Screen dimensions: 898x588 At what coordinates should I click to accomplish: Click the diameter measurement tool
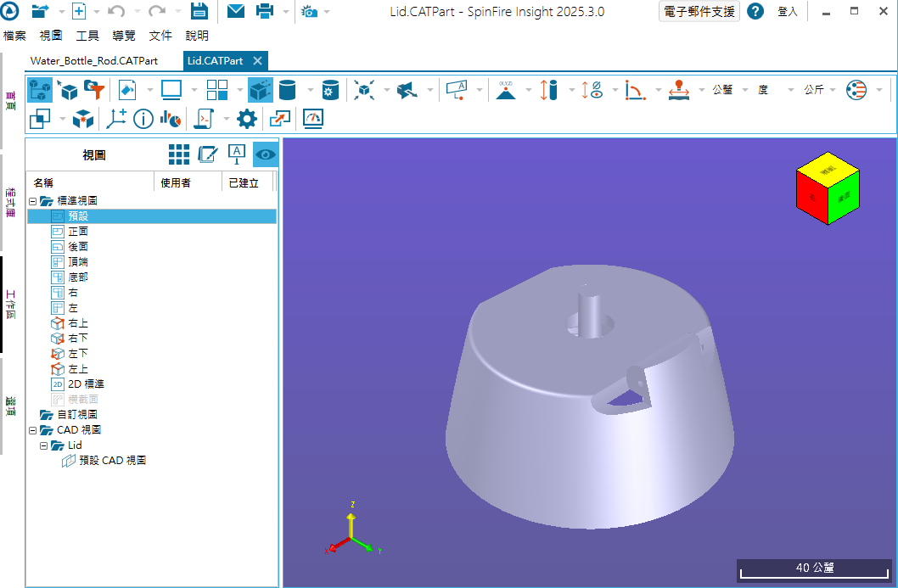click(596, 89)
